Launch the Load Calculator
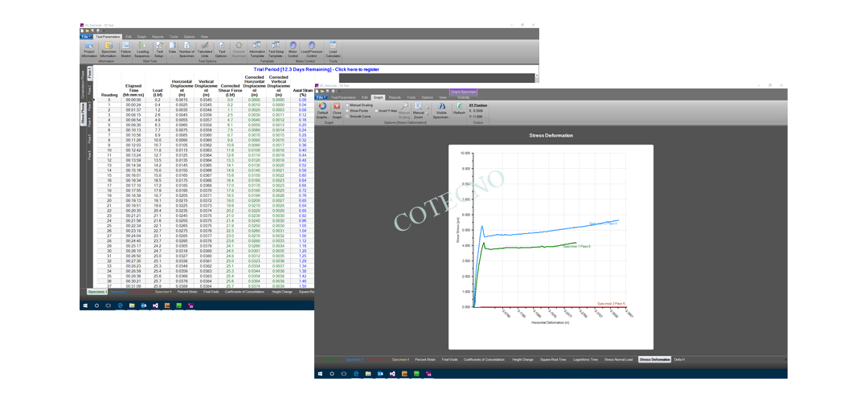 coord(334,50)
